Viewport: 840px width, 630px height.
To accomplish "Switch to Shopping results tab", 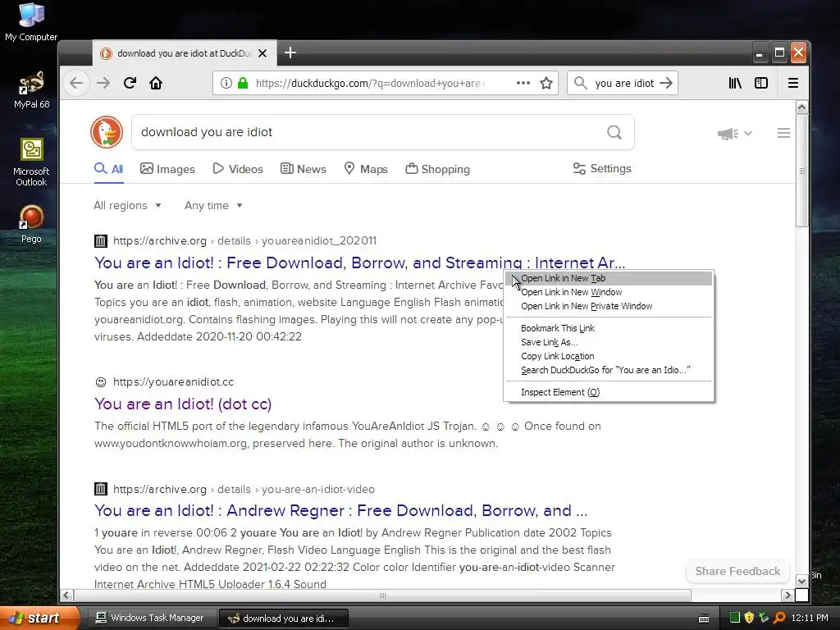I will point(438,169).
